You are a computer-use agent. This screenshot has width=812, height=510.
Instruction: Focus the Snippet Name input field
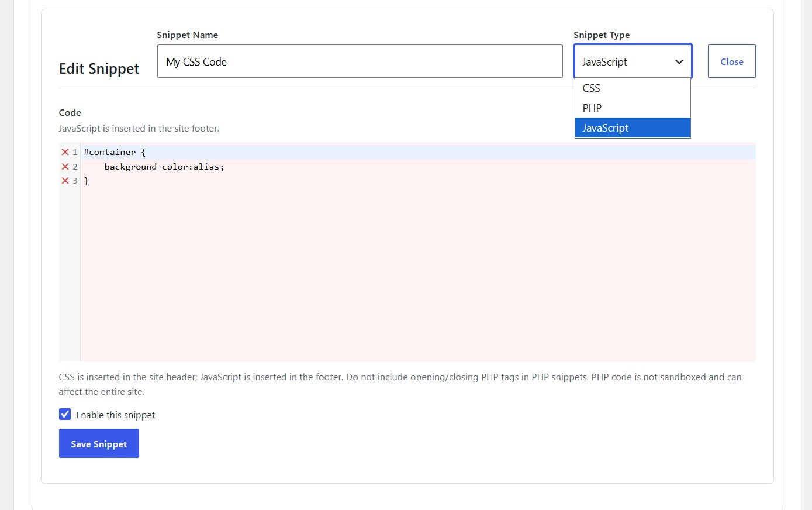(x=360, y=61)
